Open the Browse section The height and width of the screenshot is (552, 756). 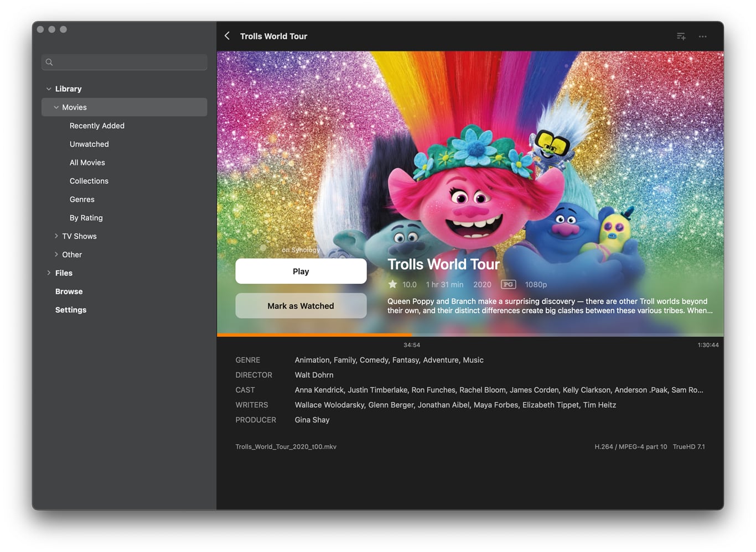point(69,291)
